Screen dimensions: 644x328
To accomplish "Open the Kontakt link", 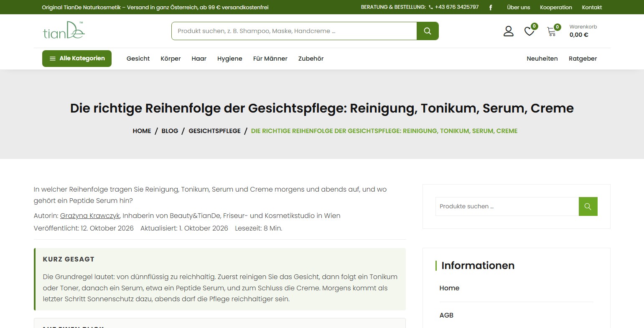I will pyautogui.click(x=592, y=7).
